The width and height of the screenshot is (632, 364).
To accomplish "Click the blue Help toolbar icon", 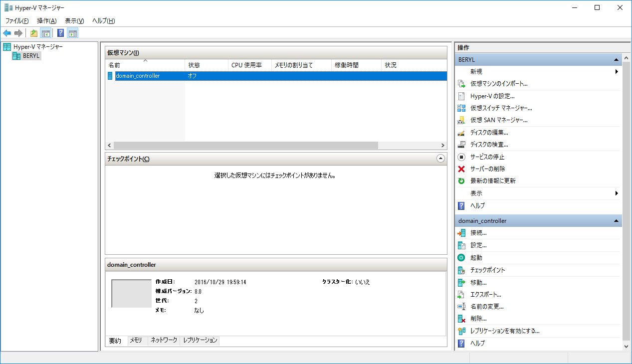I will point(60,33).
